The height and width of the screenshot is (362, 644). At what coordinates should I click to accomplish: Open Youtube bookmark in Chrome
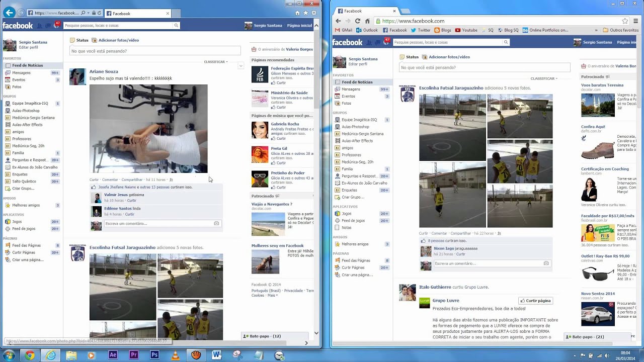(x=466, y=30)
